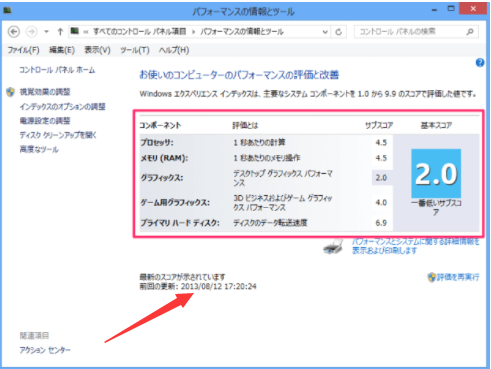Open the 編集(E) menu
The height and width of the screenshot is (369, 491).
click(x=62, y=50)
